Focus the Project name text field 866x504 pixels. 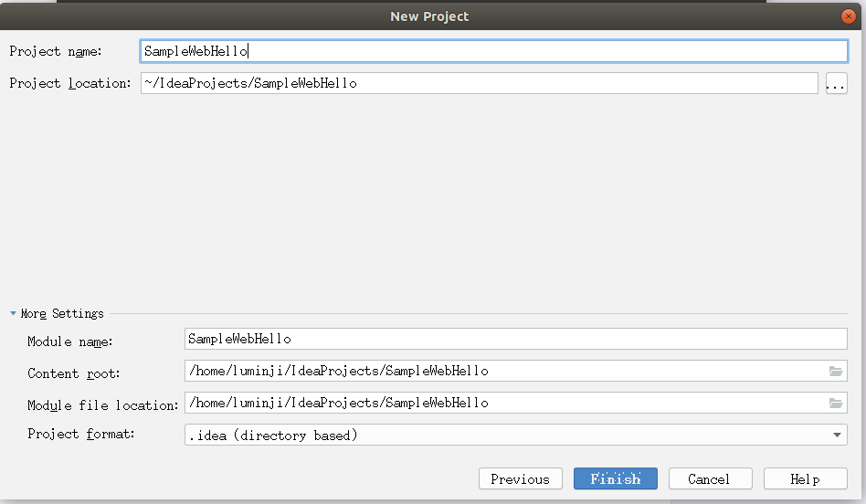494,51
